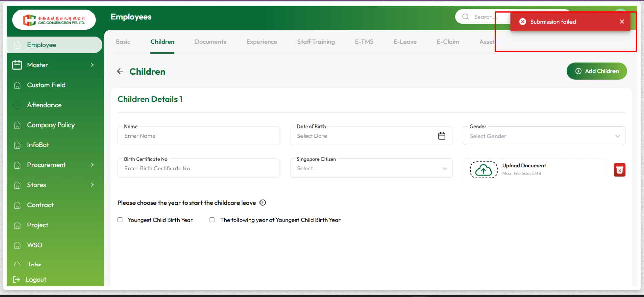Click the Add Children button
The image size is (644, 297).
[x=597, y=71]
